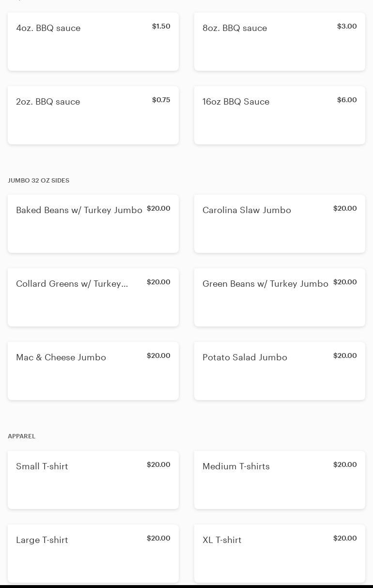
Task: Open the Medium T-shirts card
Action: click(x=280, y=480)
